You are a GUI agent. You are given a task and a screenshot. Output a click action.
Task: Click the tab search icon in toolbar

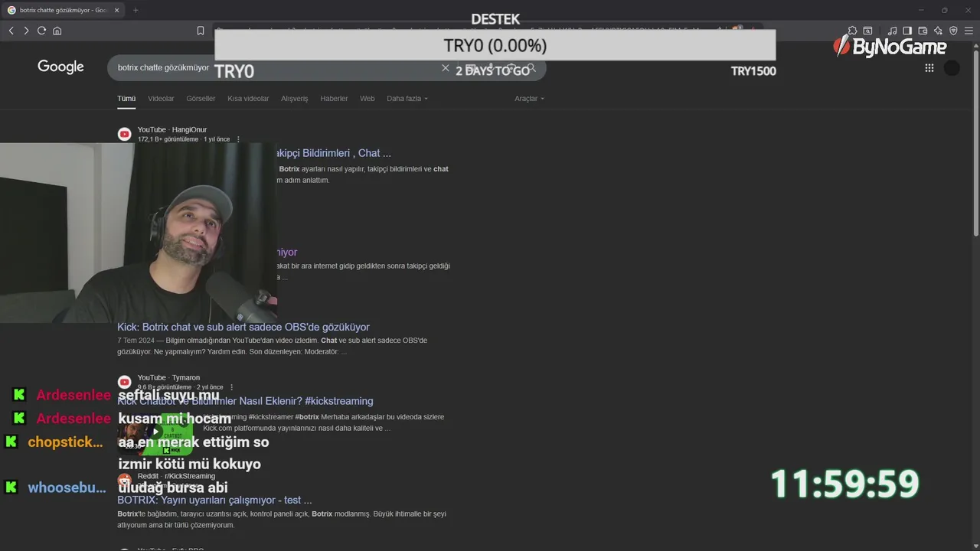[x=867, y=31]
